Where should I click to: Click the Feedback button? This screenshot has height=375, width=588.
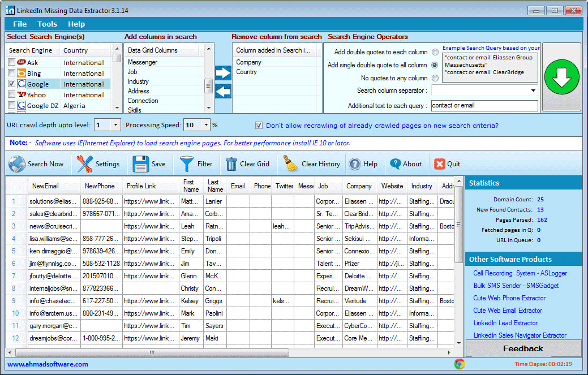pyautogui.click(x=523, y=348)
